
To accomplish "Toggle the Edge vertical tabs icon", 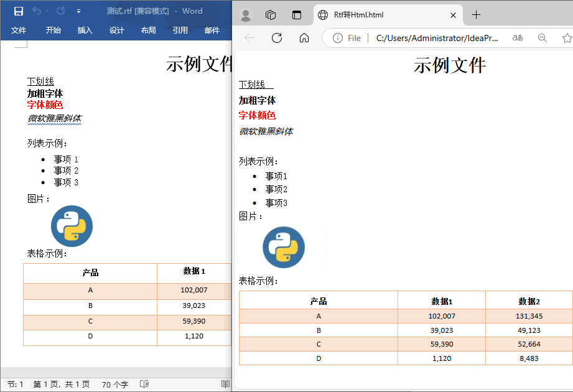I will click(x=296, y=15).
